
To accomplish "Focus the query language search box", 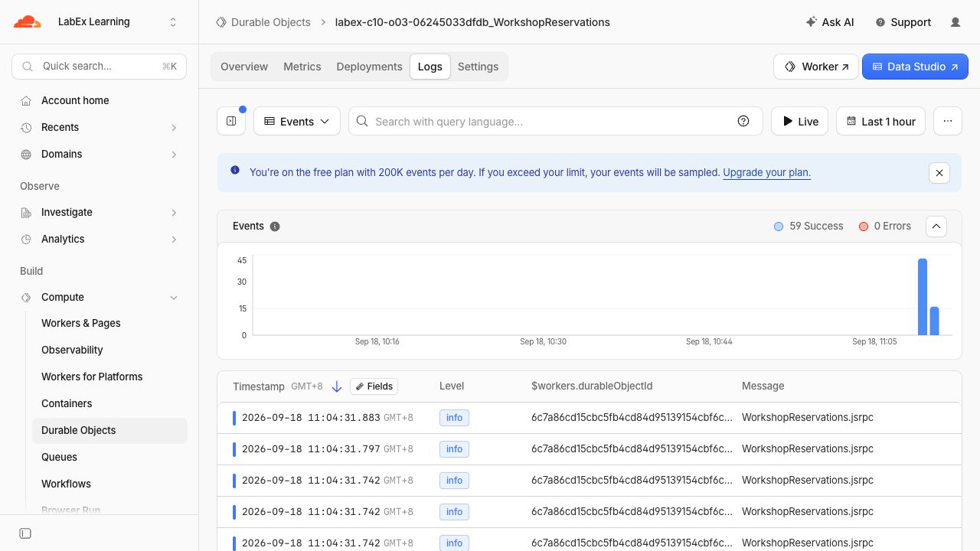I will (556, 121).
